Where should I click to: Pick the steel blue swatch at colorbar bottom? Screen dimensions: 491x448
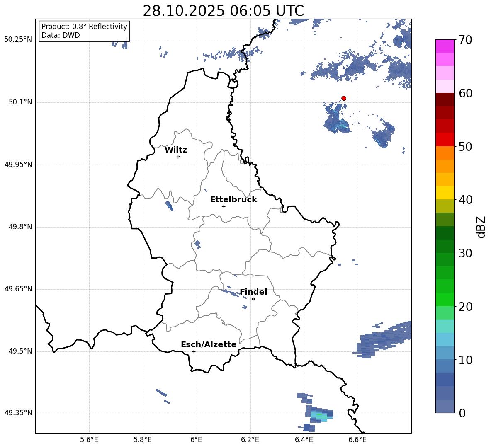[445, 406]
